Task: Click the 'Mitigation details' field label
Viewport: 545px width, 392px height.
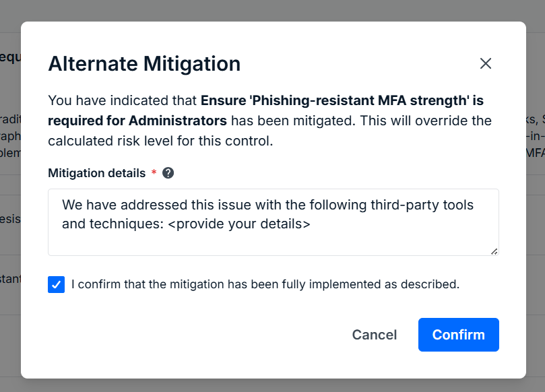Action: [x=96, y=173]
